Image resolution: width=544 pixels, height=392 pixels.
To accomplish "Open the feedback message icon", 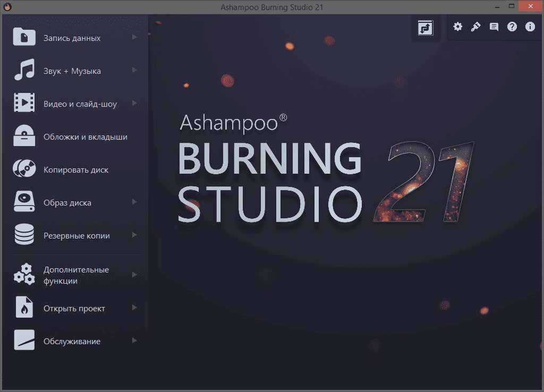I will click(494, 27).
